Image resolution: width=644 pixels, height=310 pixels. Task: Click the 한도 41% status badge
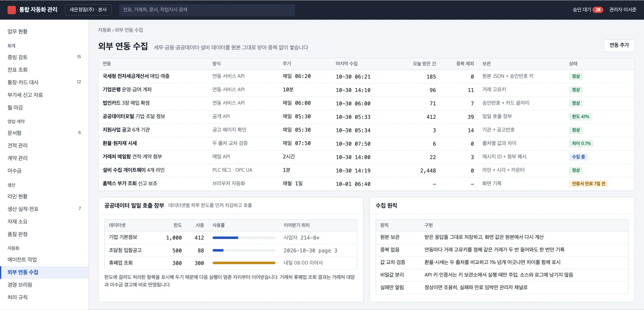[580, 117]
